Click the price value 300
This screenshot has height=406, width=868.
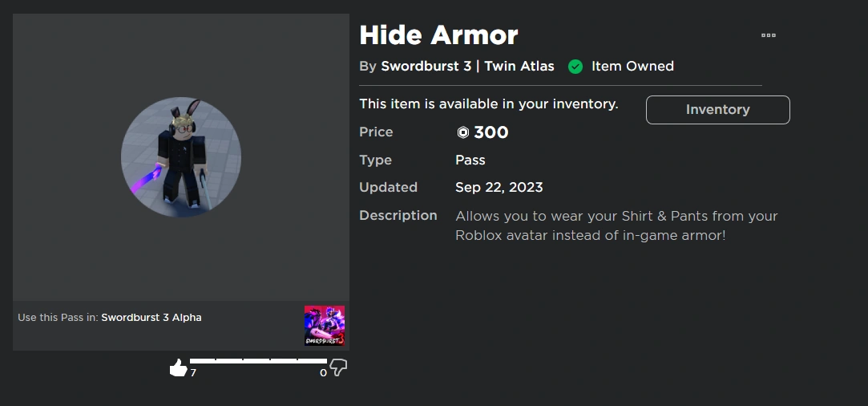tap(491, 132)
